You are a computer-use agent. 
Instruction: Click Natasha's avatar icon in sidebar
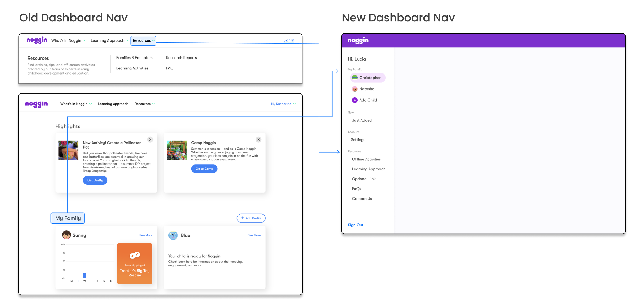tap(354, 89)
